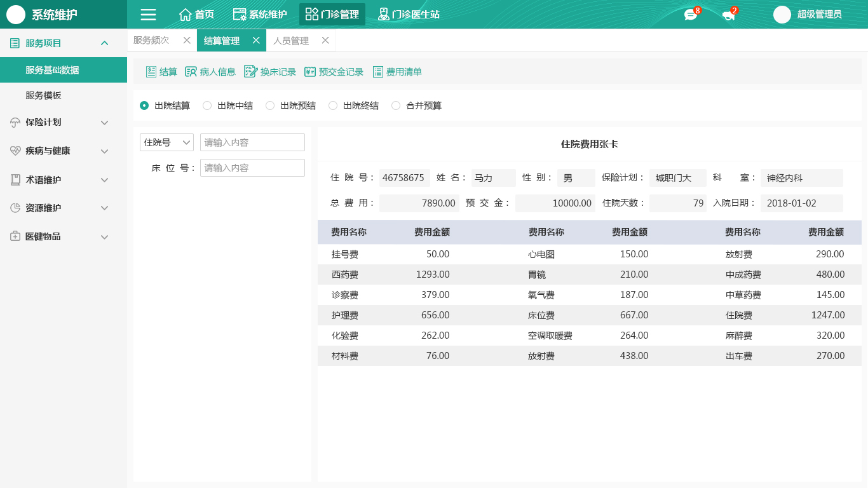This screenshot has width=868, height=488.
Task: Click the 挂号费 row in fee table
Action: pos(590,254)
